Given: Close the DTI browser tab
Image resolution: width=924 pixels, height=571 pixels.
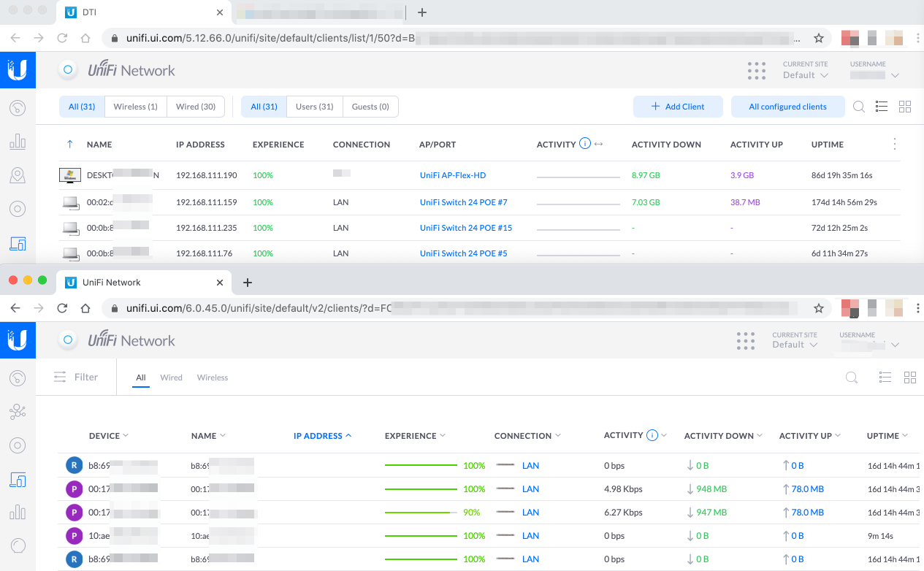Looking at the screenshot, I should click(220, 12).
